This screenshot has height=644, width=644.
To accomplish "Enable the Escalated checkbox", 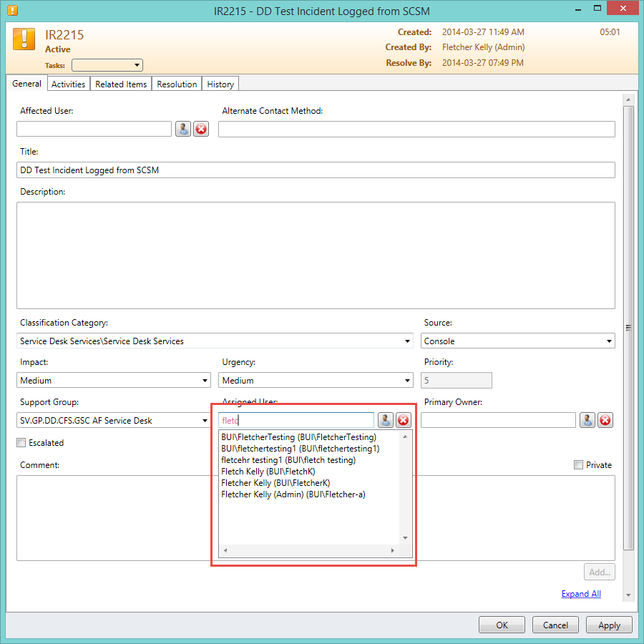I will (x=21, y=443).
